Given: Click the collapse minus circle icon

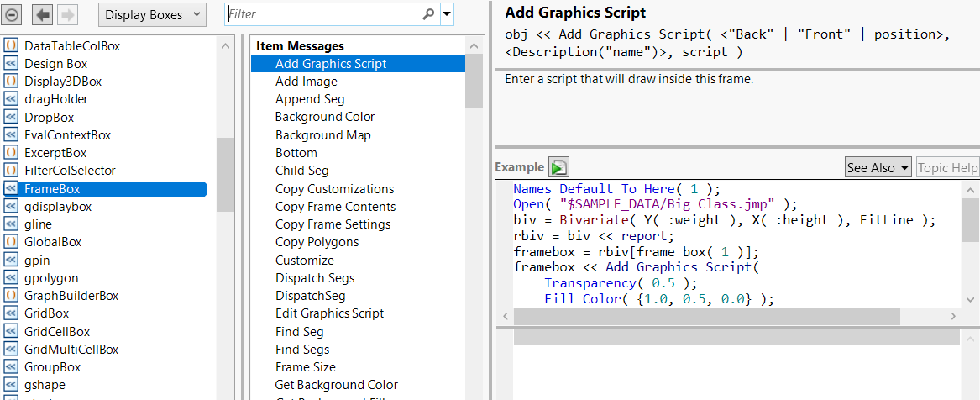Looking at the screenshot, I should (13, 14).
